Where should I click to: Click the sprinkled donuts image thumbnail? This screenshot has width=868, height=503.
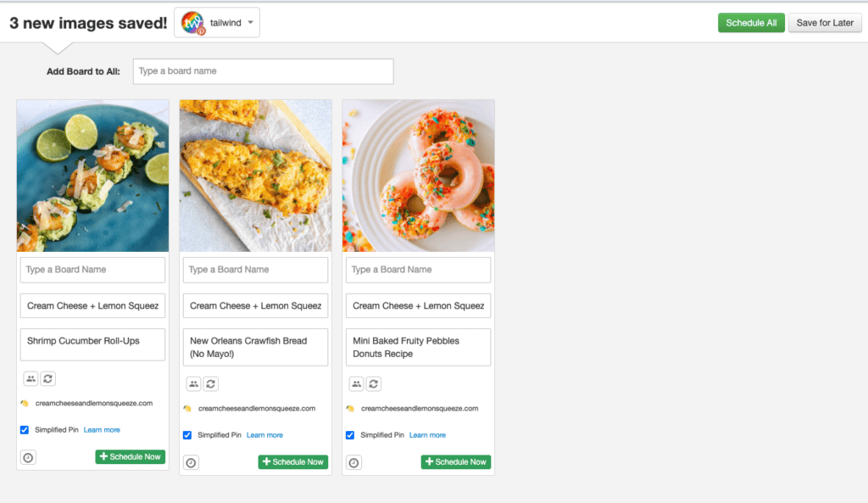(419, 176)
